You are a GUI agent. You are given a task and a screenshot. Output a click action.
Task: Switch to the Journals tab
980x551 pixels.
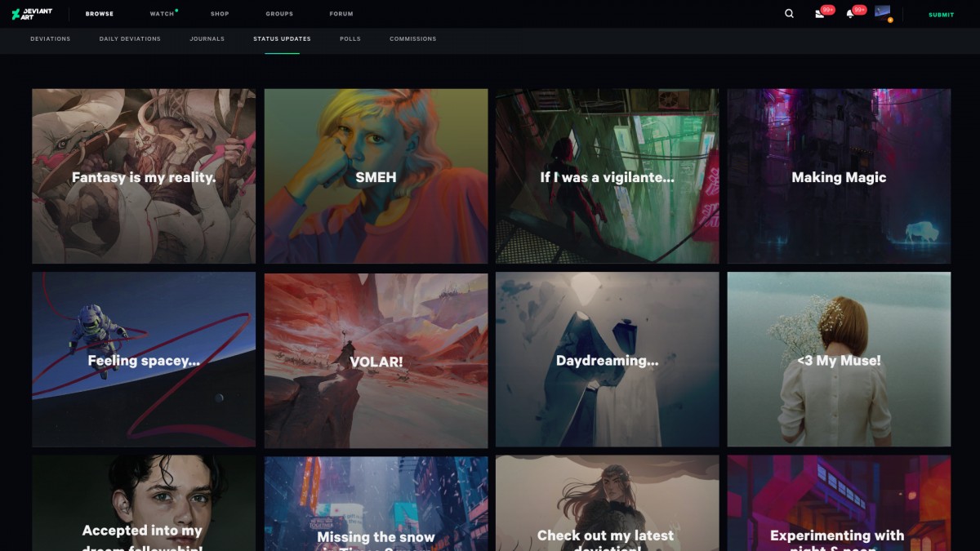point(207,39)
